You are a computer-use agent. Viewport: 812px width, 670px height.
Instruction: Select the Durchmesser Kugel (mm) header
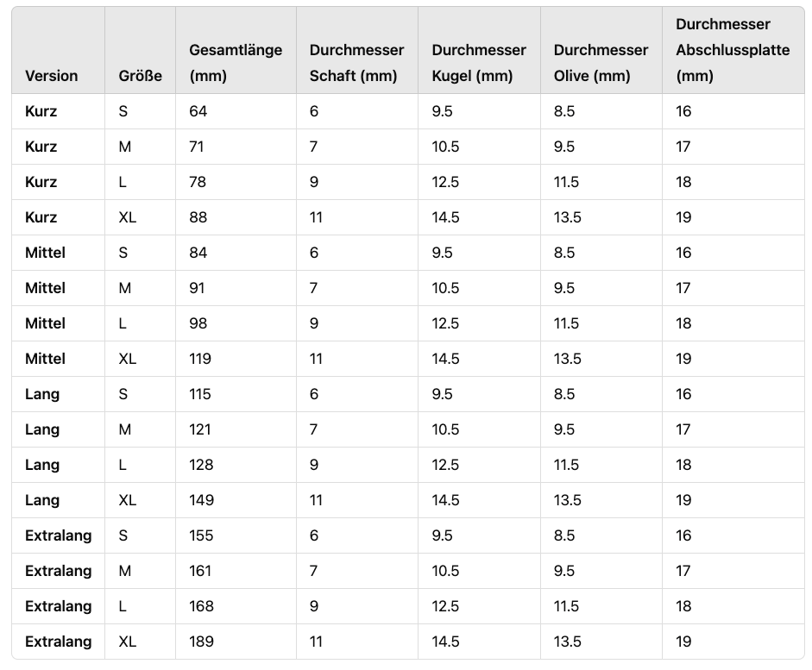(x=479, y=63)
